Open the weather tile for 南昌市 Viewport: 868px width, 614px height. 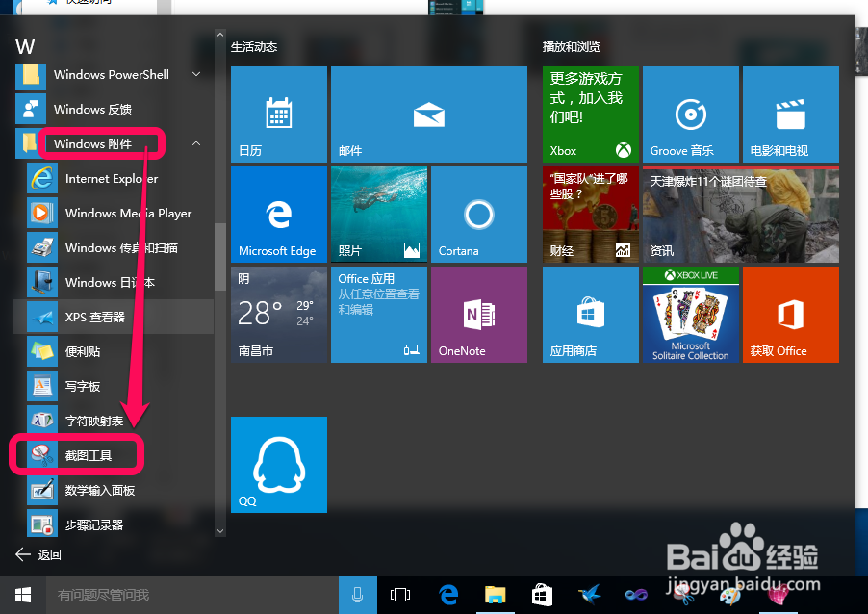[278, 315]
